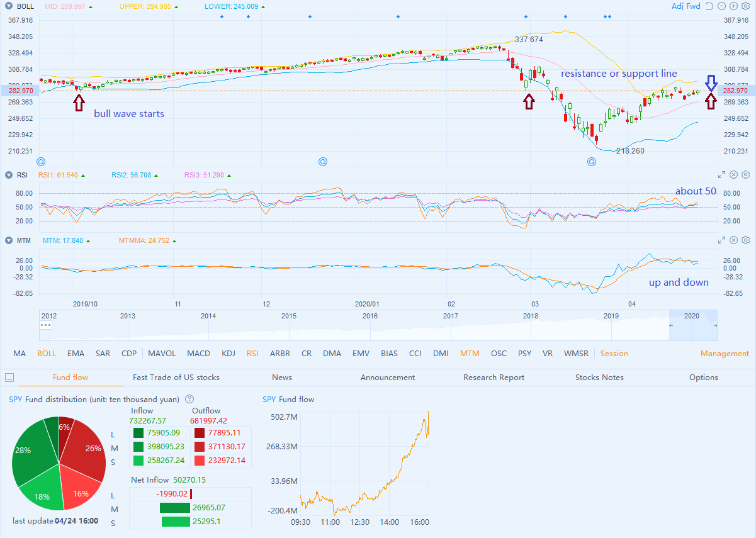756x538 pixels.
Task: Open the MTM indicator dropdown arrow
Action: coord(9,240)
